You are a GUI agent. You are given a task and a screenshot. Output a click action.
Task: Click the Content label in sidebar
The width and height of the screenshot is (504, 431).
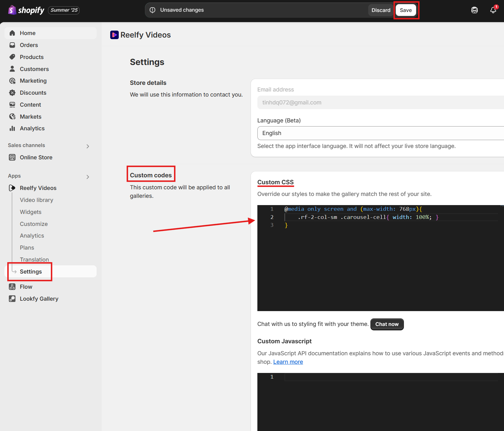(30, 105)
